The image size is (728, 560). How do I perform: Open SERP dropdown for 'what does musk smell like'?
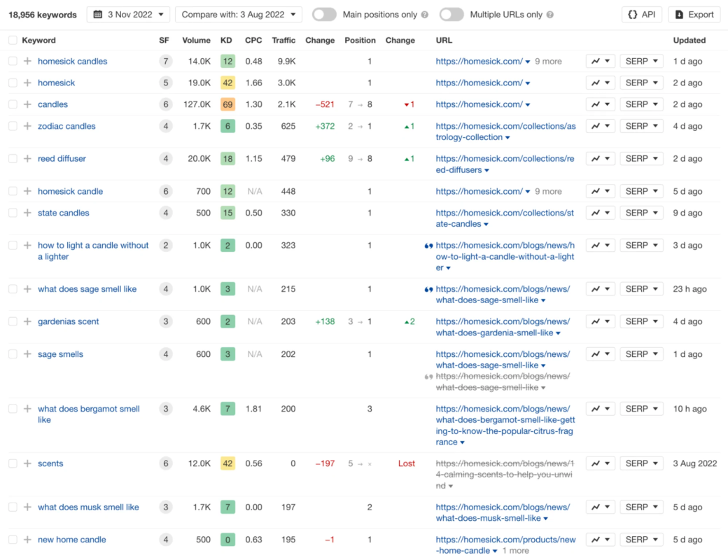641,507
